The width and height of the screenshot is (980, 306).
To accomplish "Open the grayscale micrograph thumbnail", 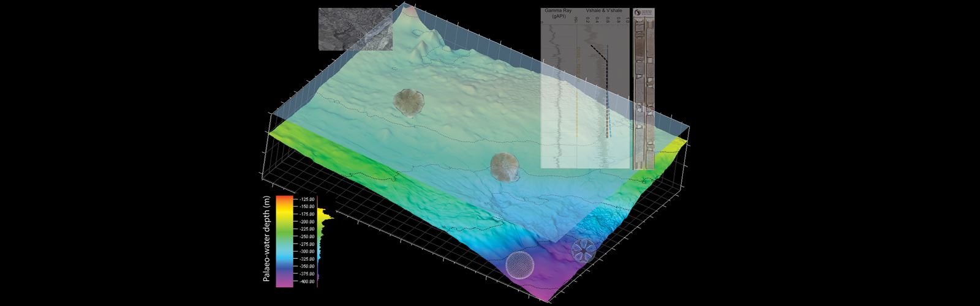I will point(355,28).
